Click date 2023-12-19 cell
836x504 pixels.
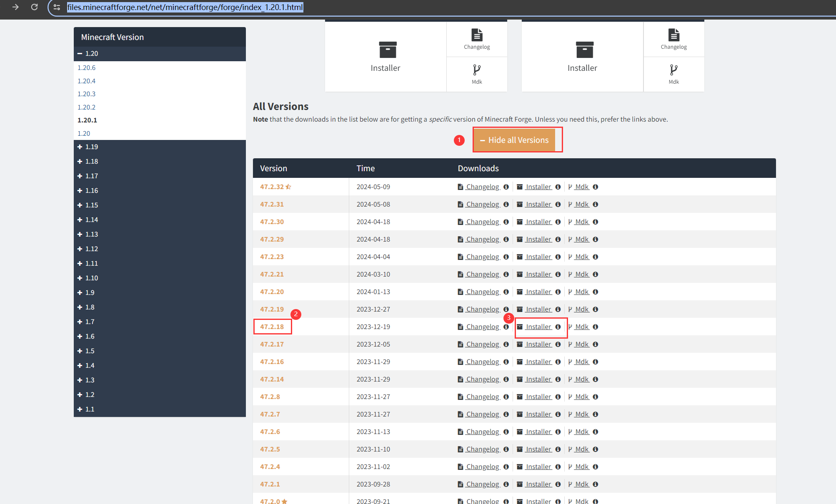pyautogui.click(x=373, y=327)
